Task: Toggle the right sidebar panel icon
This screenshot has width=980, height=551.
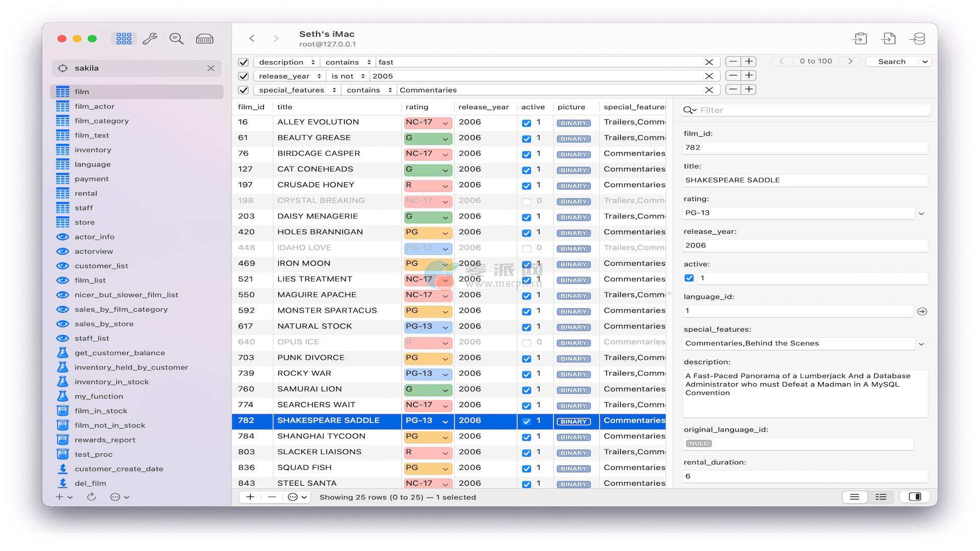Action: [915, 497]
